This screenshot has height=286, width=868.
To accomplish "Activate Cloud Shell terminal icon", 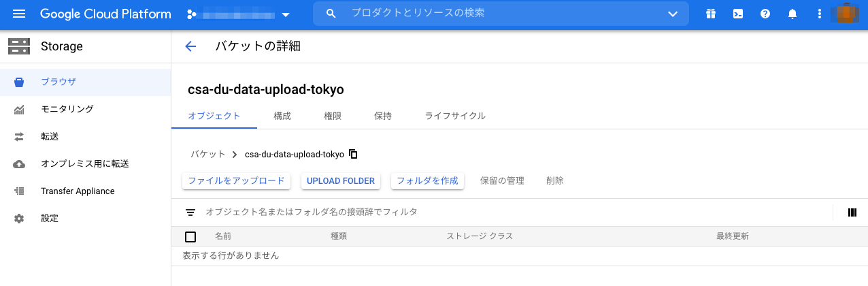I will tap(738, 14).
